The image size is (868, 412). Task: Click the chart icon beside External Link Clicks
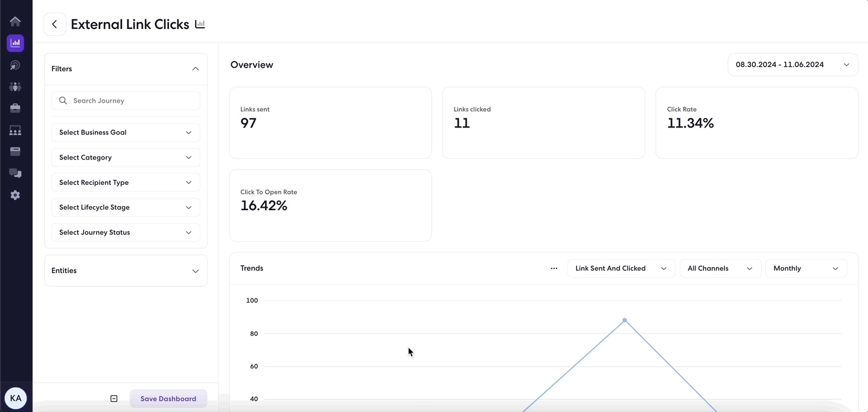[200, 24]
